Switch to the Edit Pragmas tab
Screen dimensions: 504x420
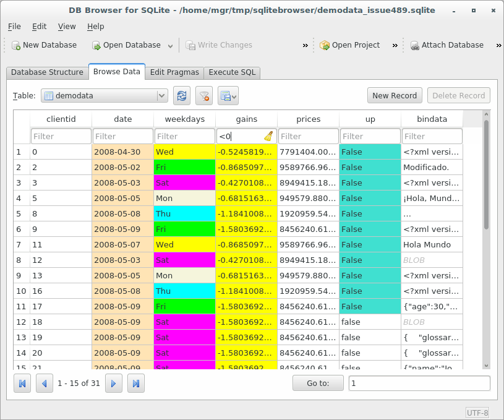coord(174,72)
